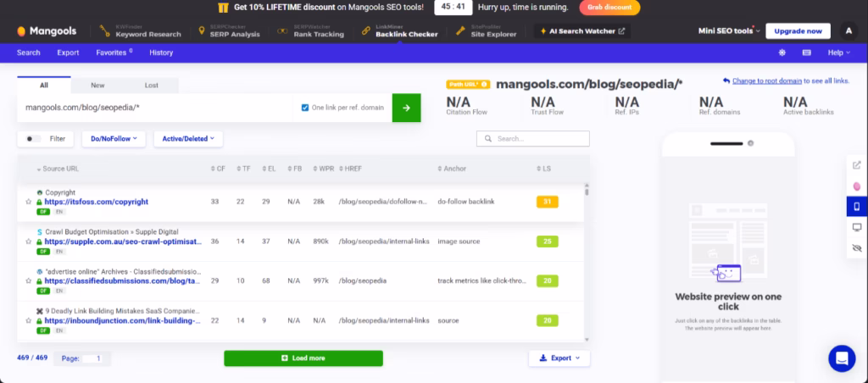Open preview in new tab icon
Image resolution: width=868 pixels, height=383 pixels.
(x=857, y=165)
